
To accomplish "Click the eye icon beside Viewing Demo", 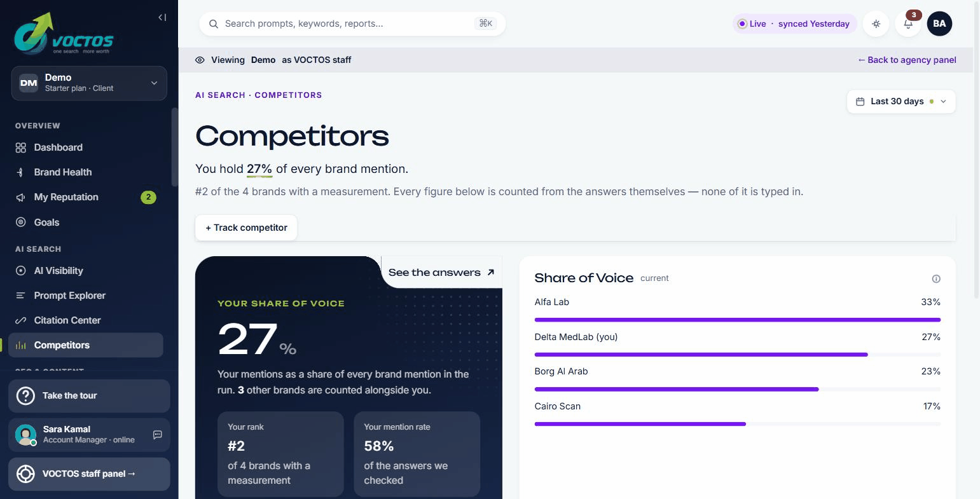I will [x=200, y=60].
